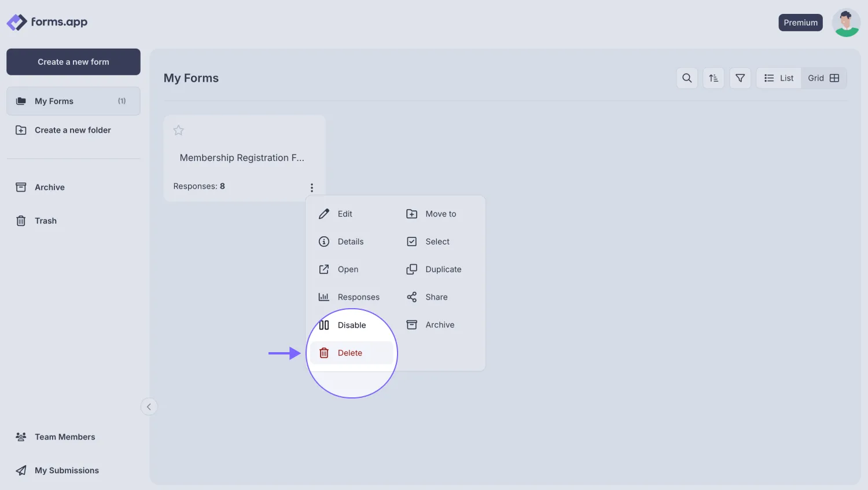Open the filter icon
Screen dimensions: 868x490
(x=740, y=78)
